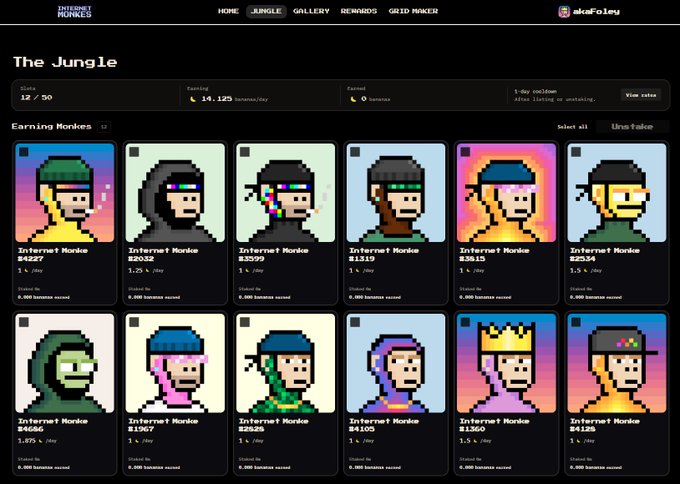Go to the Home page

(228, 11)
